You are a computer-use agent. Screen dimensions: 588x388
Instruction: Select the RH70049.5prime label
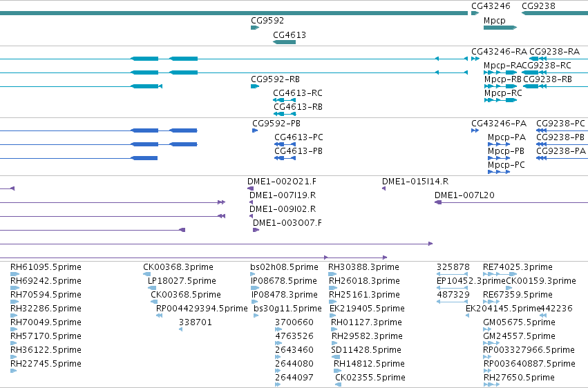pos(46,322)
